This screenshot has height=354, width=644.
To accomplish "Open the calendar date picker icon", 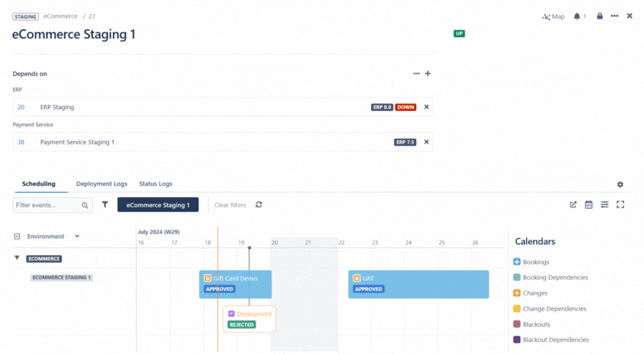I will (x=589, y=205).
